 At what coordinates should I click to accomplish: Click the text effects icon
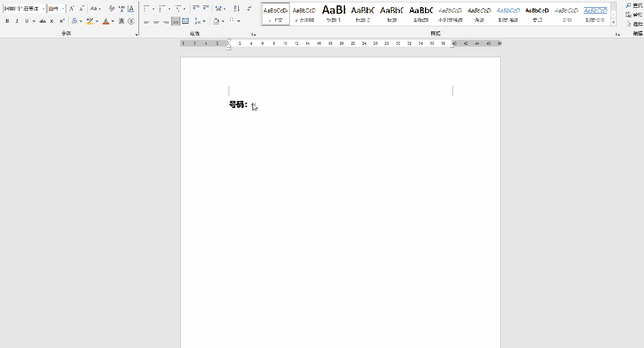point(74,21)
